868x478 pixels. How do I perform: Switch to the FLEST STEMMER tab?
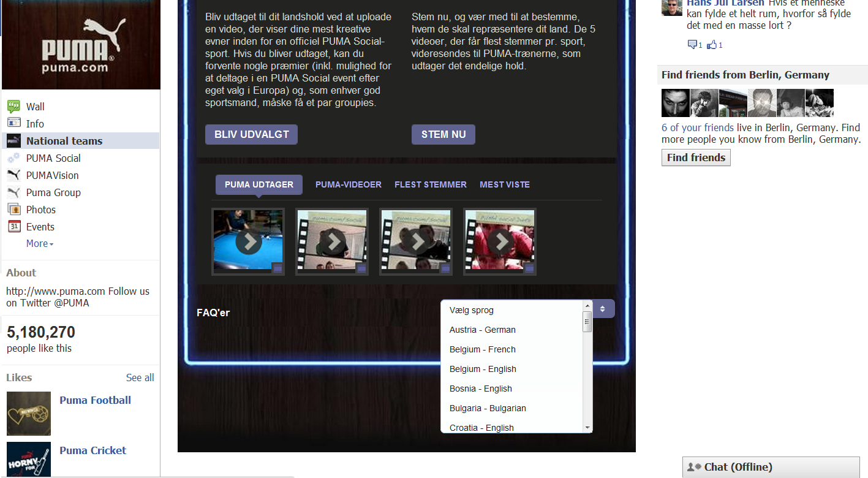point(431,184)
